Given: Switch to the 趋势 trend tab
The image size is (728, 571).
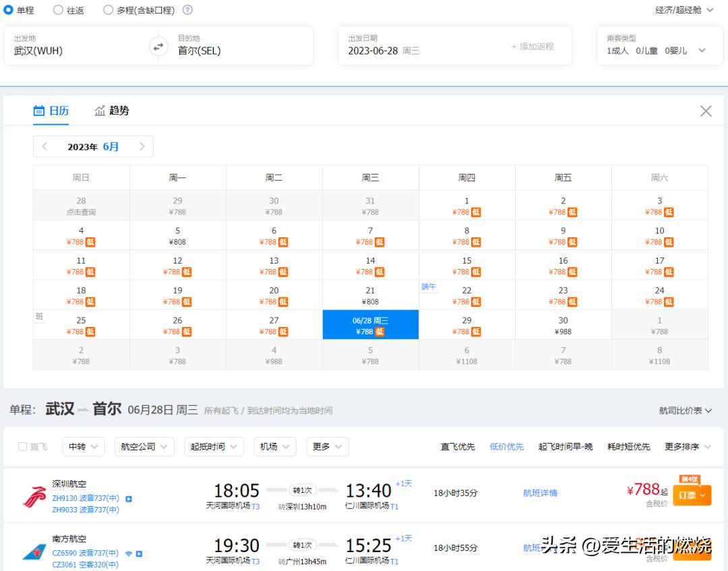Looking at the screenshot, I should [x=111, y=111].
